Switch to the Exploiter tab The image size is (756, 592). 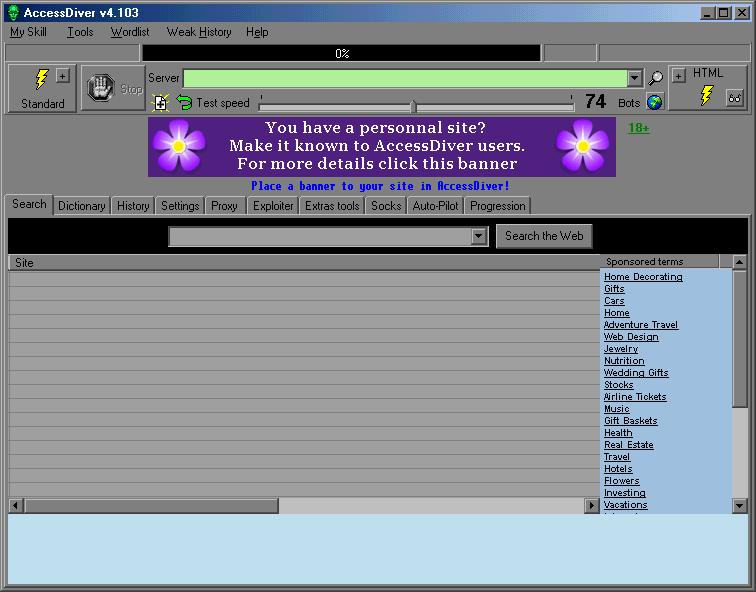point(273,206)
